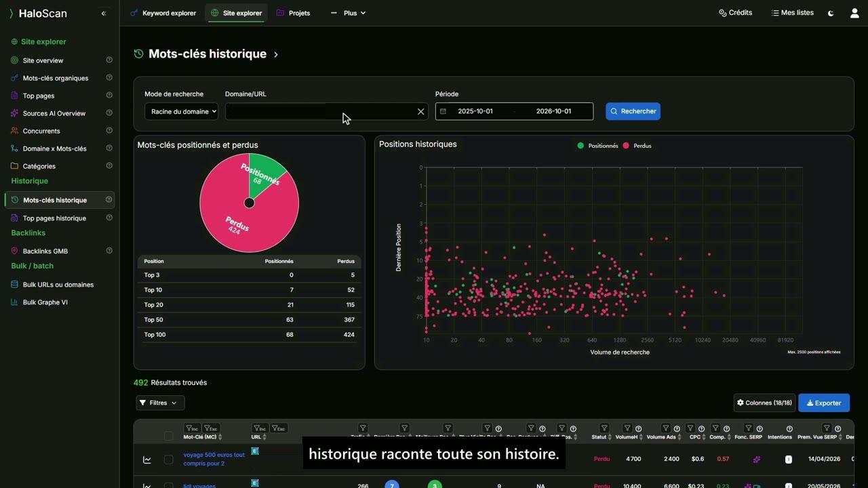
Task: Open trend chart icon for voyage 500 euros row
Action: (147, 460)
